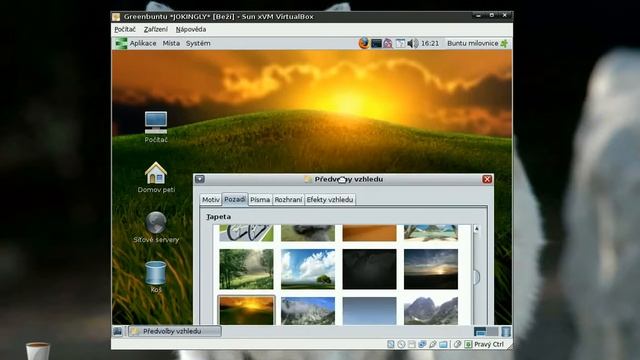
Task: Select the orange sunset hill wallpaper
Action: (246, 311)
